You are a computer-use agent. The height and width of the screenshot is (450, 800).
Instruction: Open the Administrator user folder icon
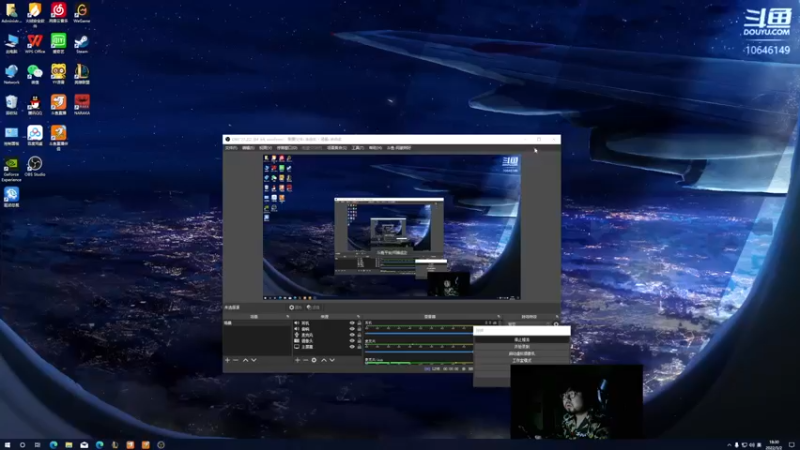click(11, 13)
